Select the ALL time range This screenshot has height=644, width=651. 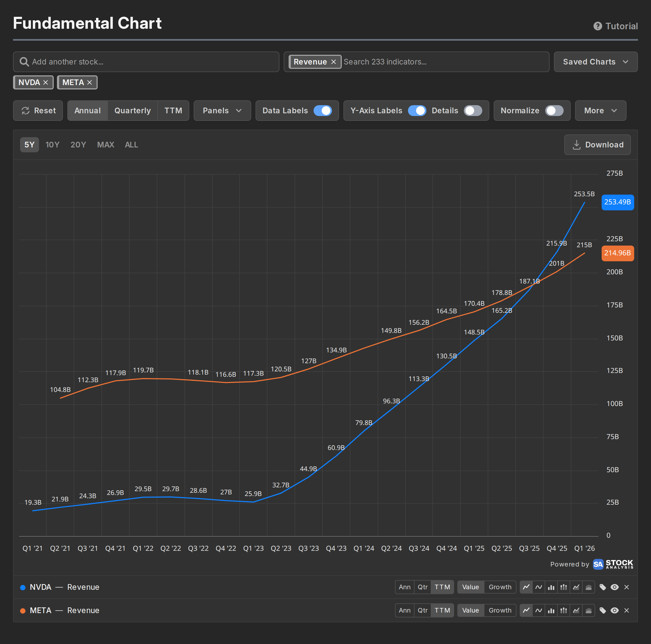pyautogui.click(x=131, y=145)
